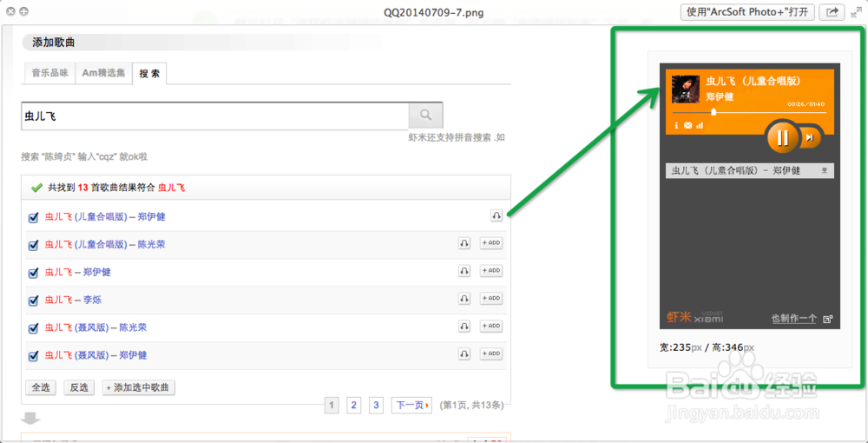Image resolution: width=868 pixels, height=443 pixels.
Task: Go to results page 3
Action: click(x=376, y=406)
